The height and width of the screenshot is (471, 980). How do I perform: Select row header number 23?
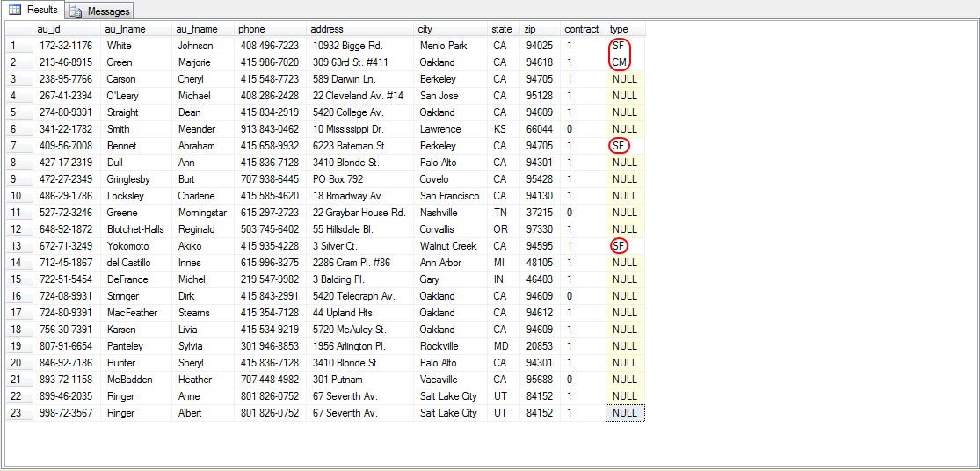[x=18, y=412]
